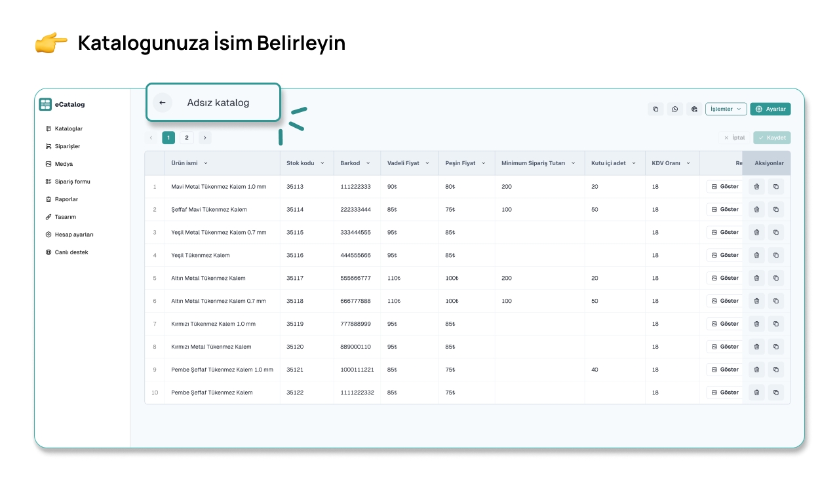Click trash icon for Altın Metal Tükenmez Kalem row 5
Image resolution: width=839 pixels, height=504 pixels.
(x=756, y=278)
